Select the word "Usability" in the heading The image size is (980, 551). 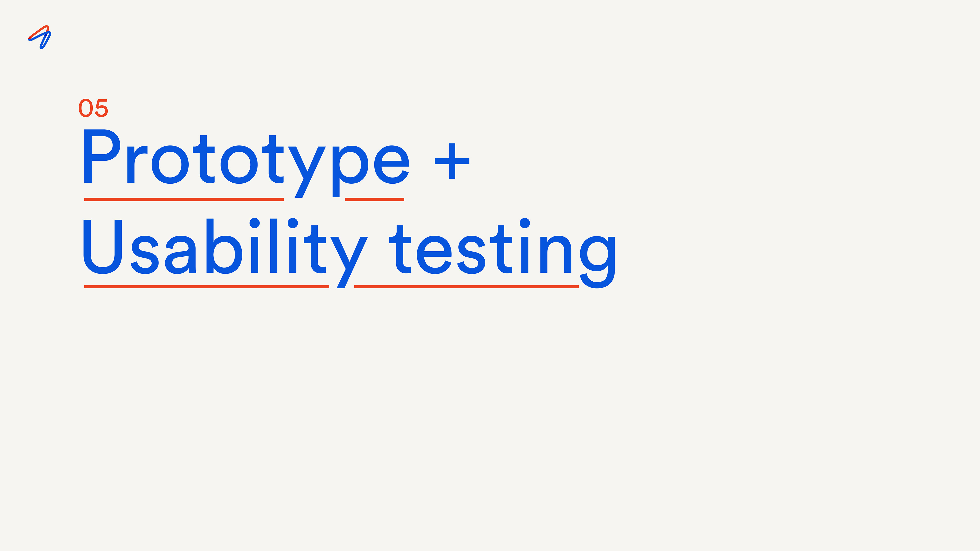click(x=226, y=253)
